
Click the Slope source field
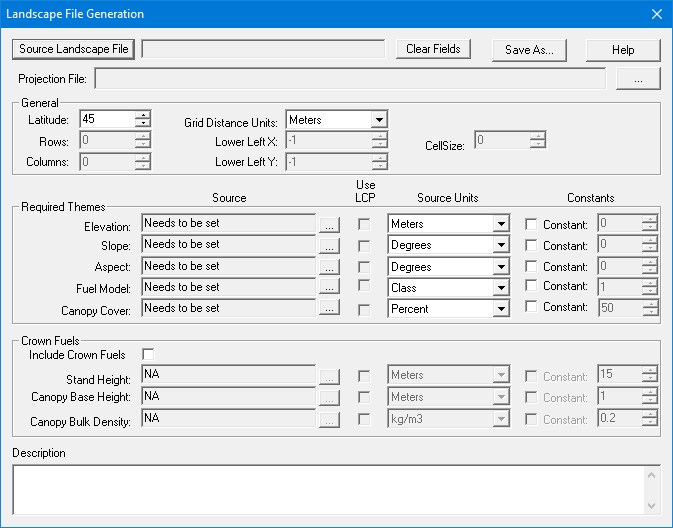[228, 244]
